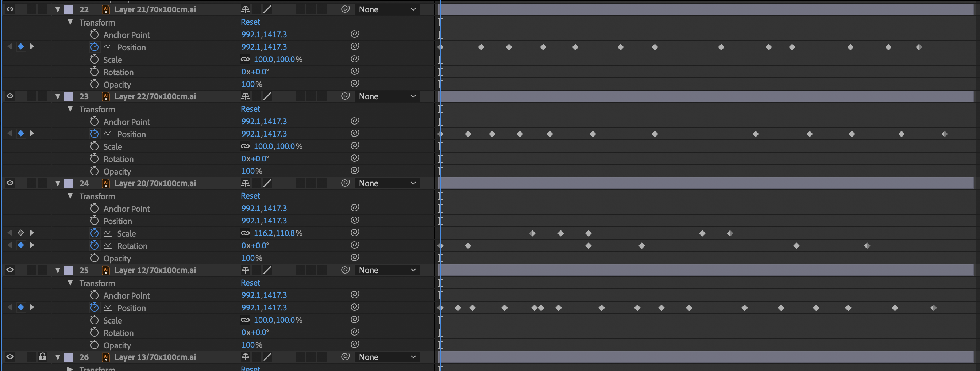Toggle keyframe diamond on Layer 20 Scale

point(21,233)
